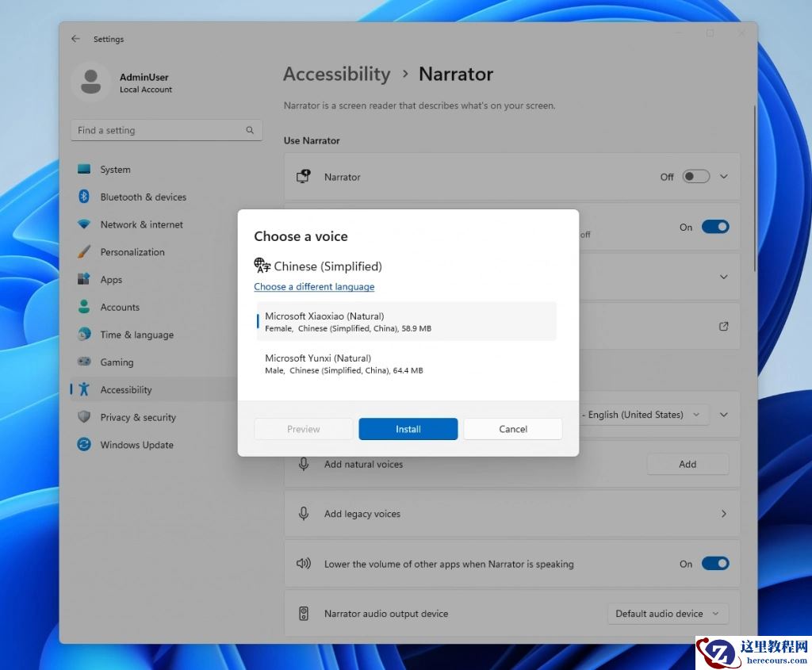Viewport: 812px width, 670px height.
Task: Disable lowering other apps' volume while Narrator speaks
Action: click(714, 563)
